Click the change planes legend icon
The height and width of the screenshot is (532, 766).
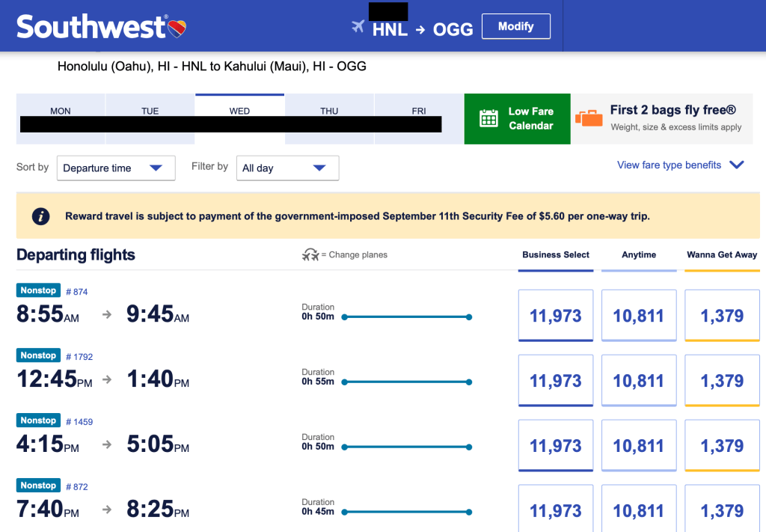pos(310,255)
